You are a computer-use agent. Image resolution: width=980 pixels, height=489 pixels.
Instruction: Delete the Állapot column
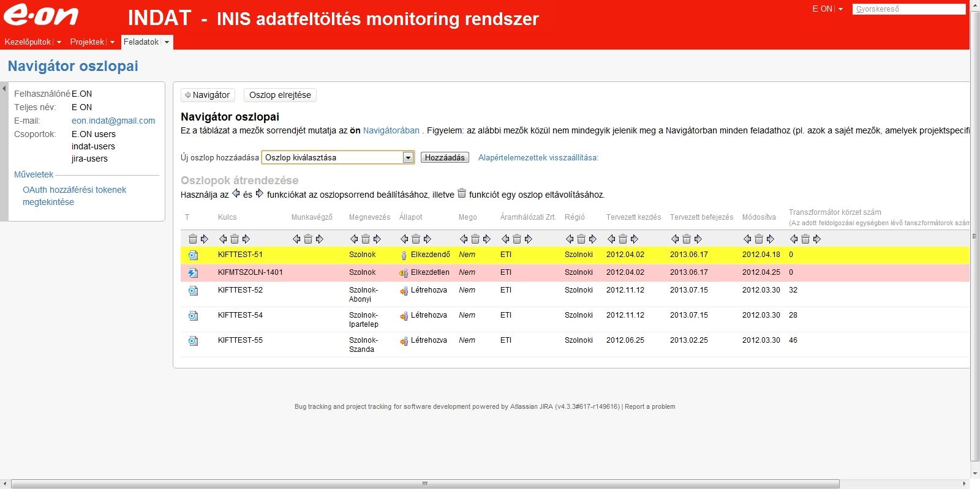416,239
